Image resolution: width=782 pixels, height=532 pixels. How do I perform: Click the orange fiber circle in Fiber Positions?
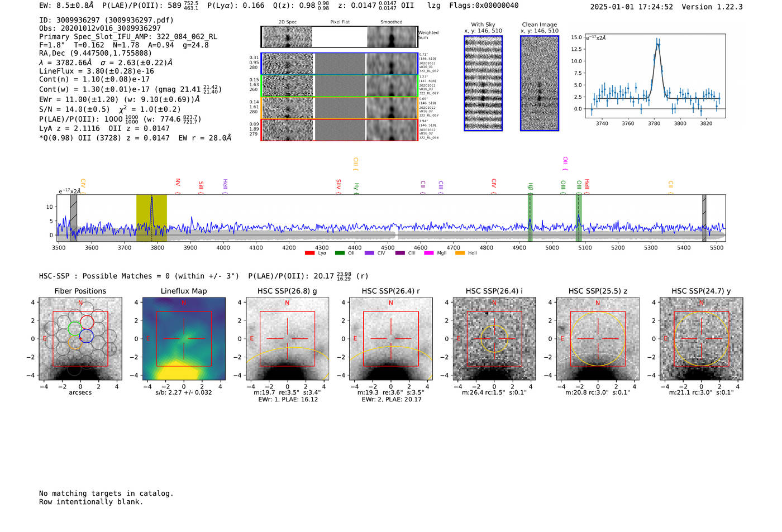(x=74, y=342)
